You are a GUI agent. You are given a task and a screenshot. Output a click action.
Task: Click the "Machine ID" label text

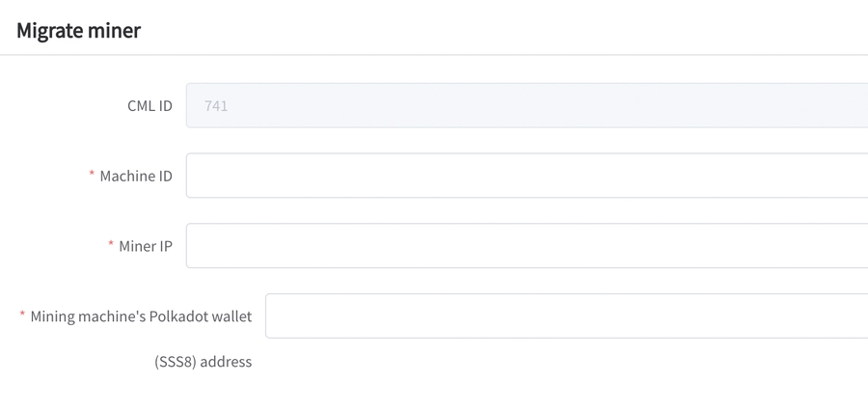(136, 176)
